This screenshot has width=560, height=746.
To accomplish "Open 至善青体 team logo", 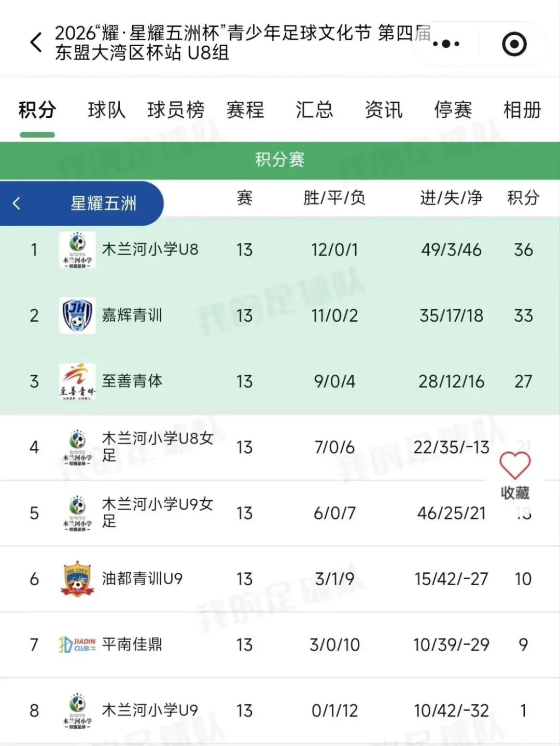I will 77,381.
